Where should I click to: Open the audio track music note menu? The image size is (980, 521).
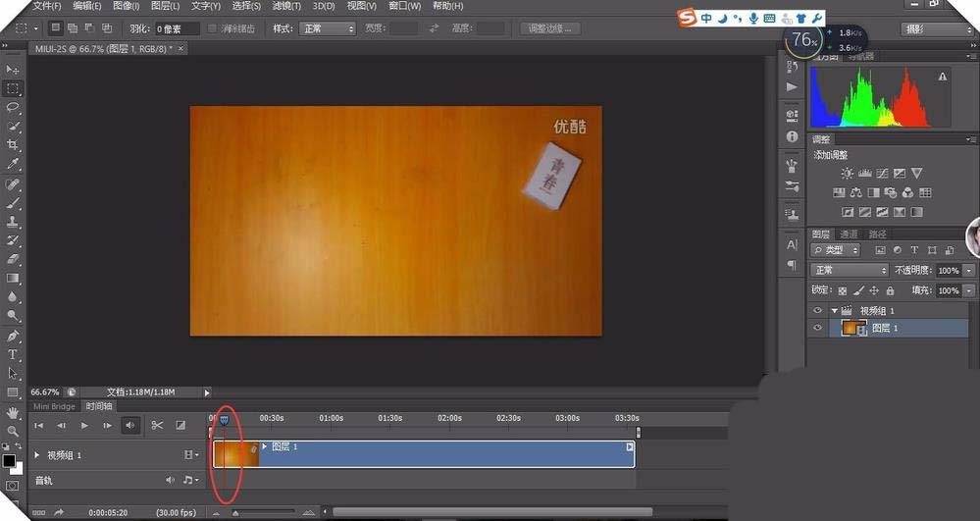(190, 481)
